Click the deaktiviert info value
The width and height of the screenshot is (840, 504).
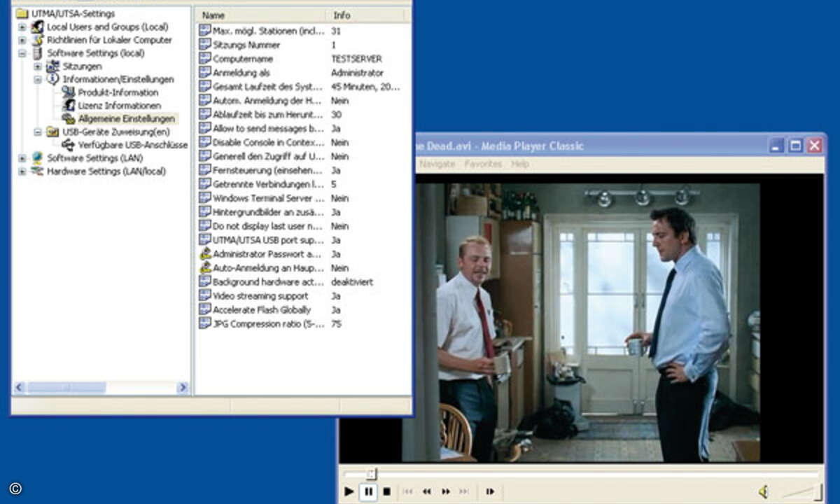[352, 282]
